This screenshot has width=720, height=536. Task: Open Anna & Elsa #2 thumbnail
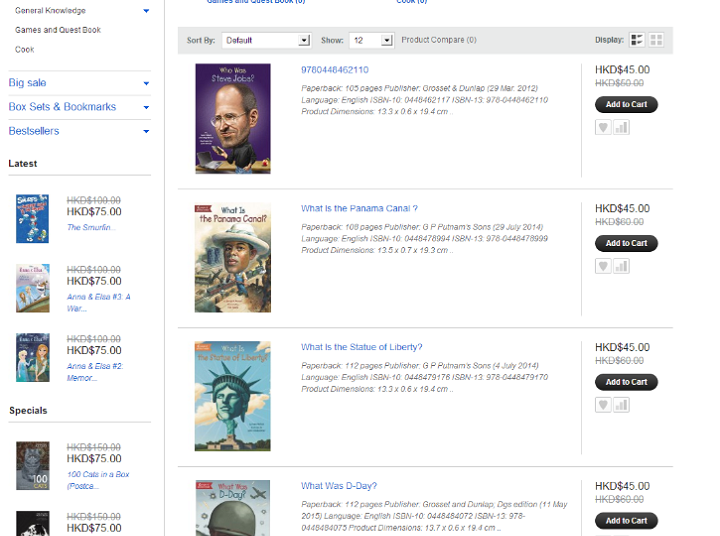point(33,357)
